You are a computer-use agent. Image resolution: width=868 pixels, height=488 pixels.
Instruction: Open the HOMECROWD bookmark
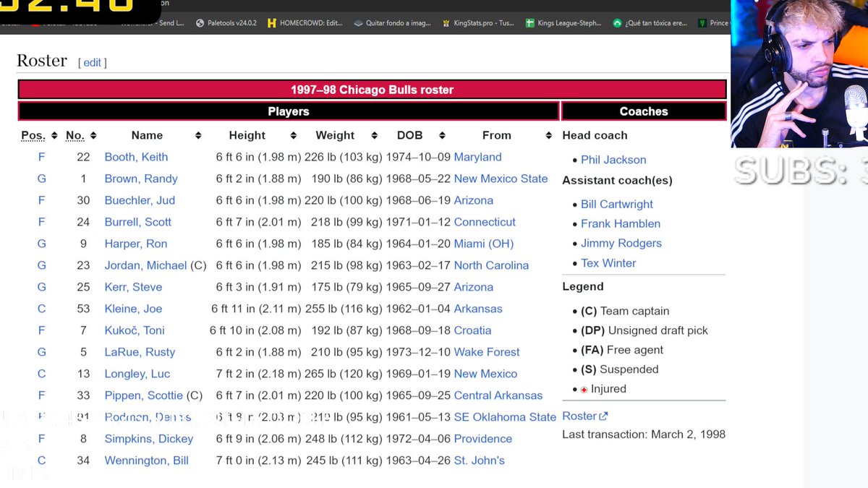(x=305, y=23)
